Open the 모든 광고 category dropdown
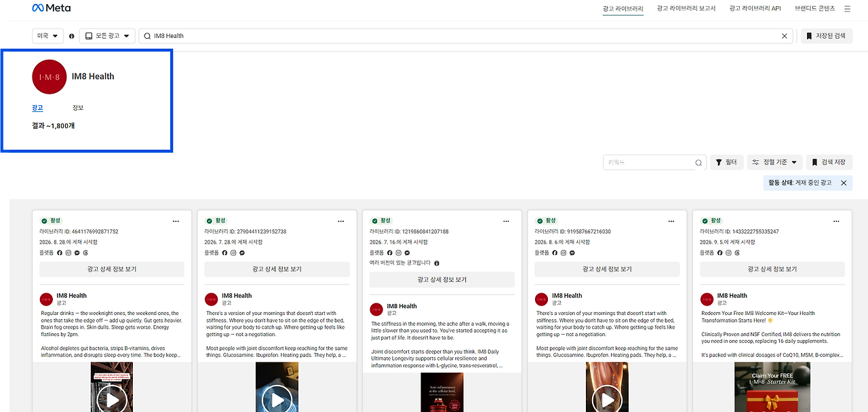This screenshot has width=868, height=412. tap(107, 36)
